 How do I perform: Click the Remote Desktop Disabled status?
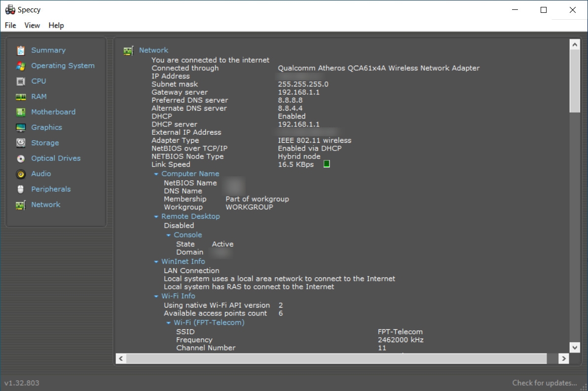(179, 226)
